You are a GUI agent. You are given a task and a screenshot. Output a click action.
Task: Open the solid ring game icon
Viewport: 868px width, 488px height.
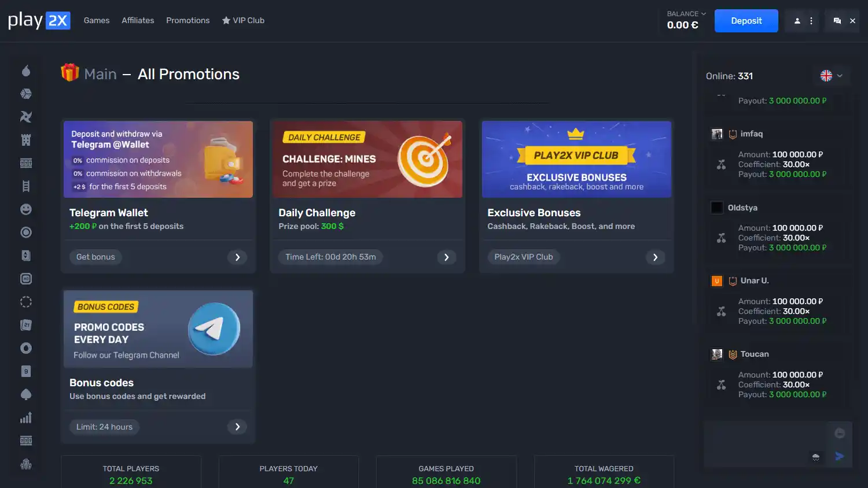[26, 232]
